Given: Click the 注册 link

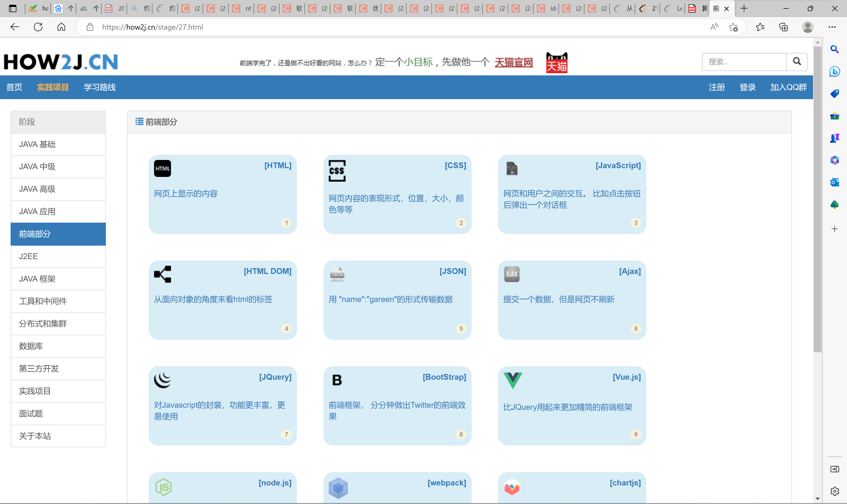Looking at the screenshot, I should coord(717,87).
